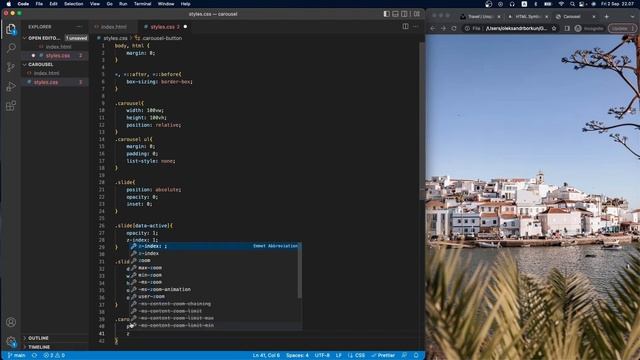Open the Search view in activity bar
The width and height of the screenshot is (640, 360).
[x=11, y=48]
